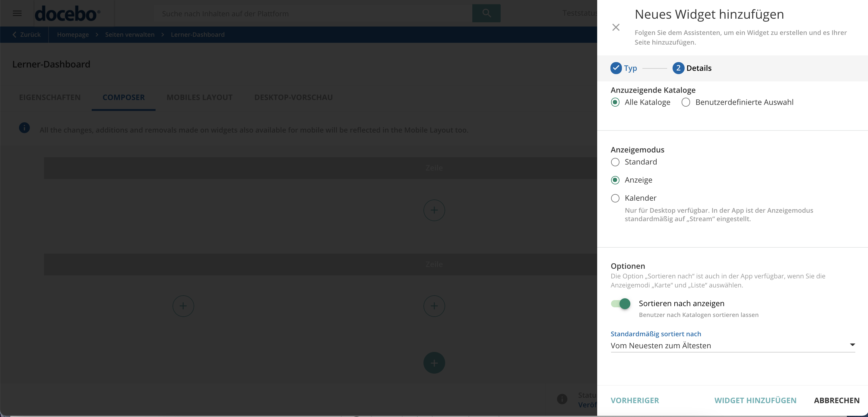
Task: Choose Standard display mode
Action: coord(615,162)
